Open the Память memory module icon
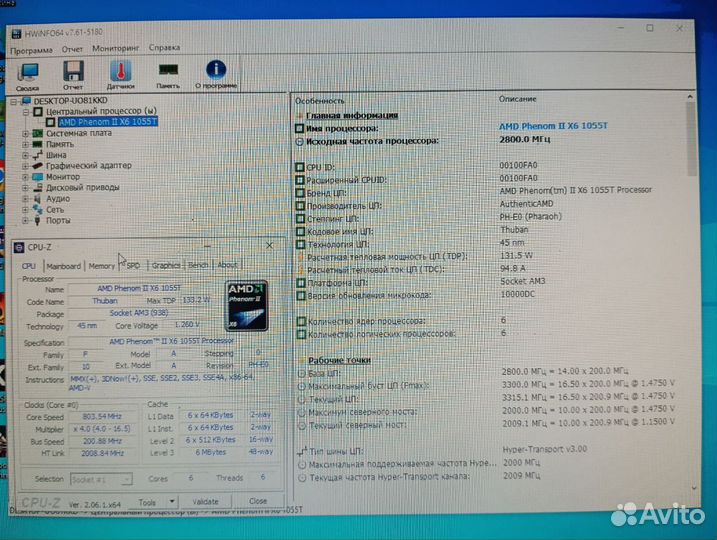The height and width of the screenshot is (540, 717). tap(168, 70)
